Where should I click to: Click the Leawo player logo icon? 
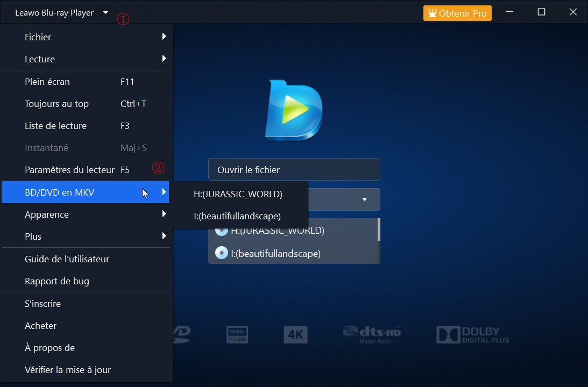tap(294, 110)
